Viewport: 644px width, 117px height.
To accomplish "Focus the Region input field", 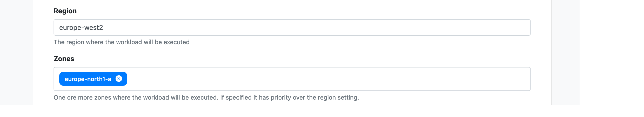I will click(x=292, y=28).
